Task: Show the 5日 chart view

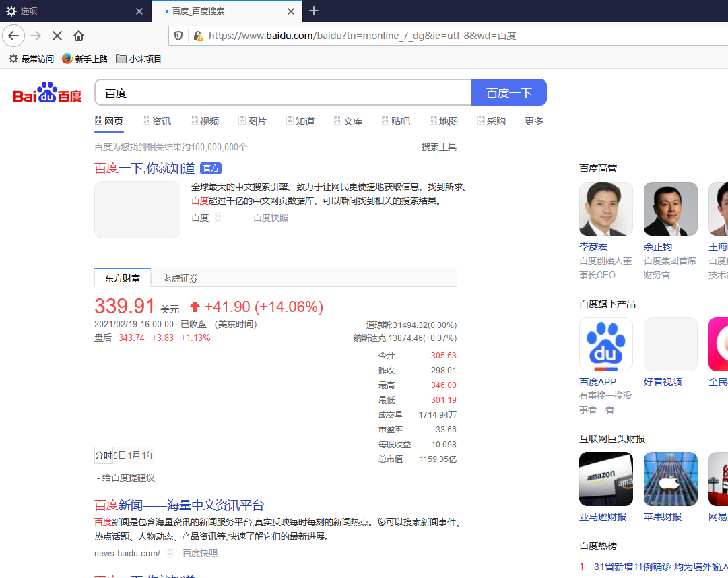Action: pyautogui.click(x=120, y=455)
